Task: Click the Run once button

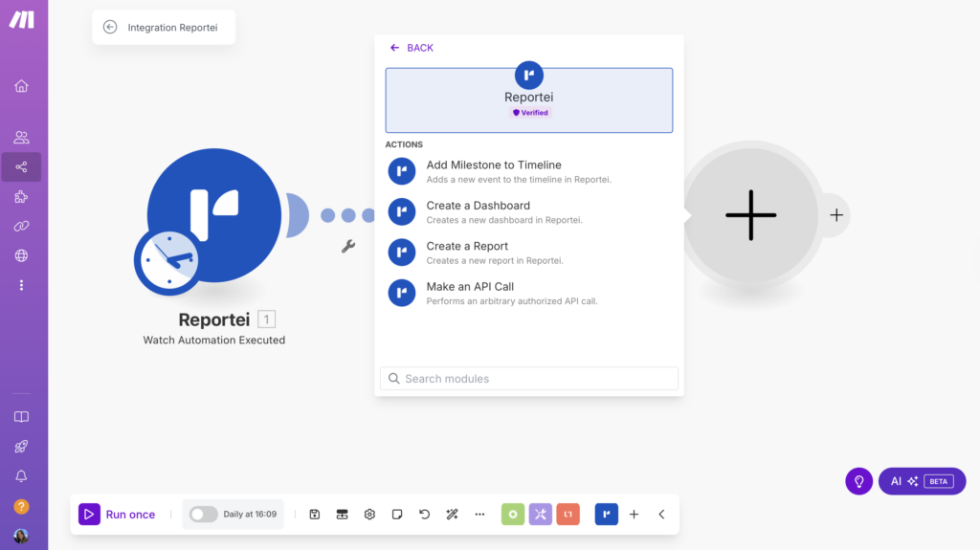Action: tap(118, 515)
